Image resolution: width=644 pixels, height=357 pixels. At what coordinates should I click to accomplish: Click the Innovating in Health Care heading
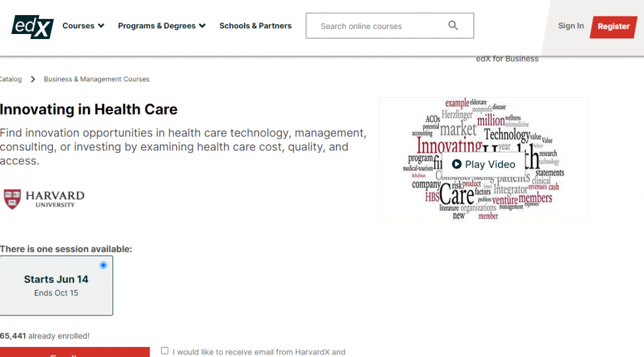point(89,110)
